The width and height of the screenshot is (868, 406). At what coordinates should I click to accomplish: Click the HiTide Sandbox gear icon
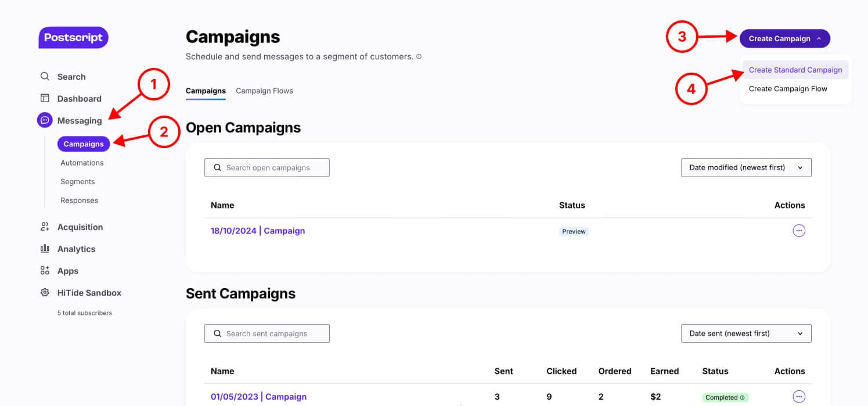[45, 293]
